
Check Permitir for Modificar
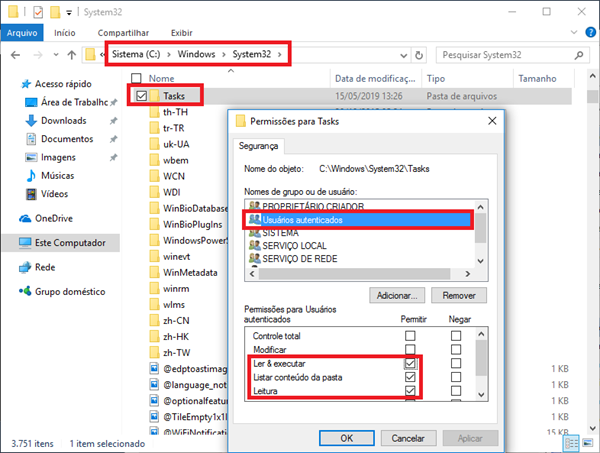coord(410,349)
